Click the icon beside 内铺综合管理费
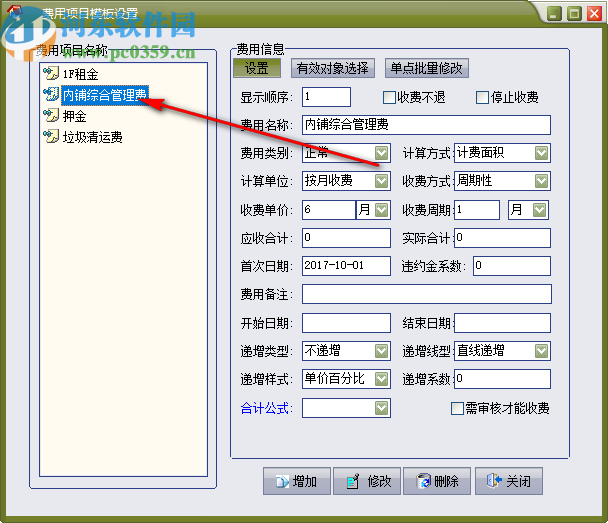Screen dimensions: 608x523 point(51,94)
